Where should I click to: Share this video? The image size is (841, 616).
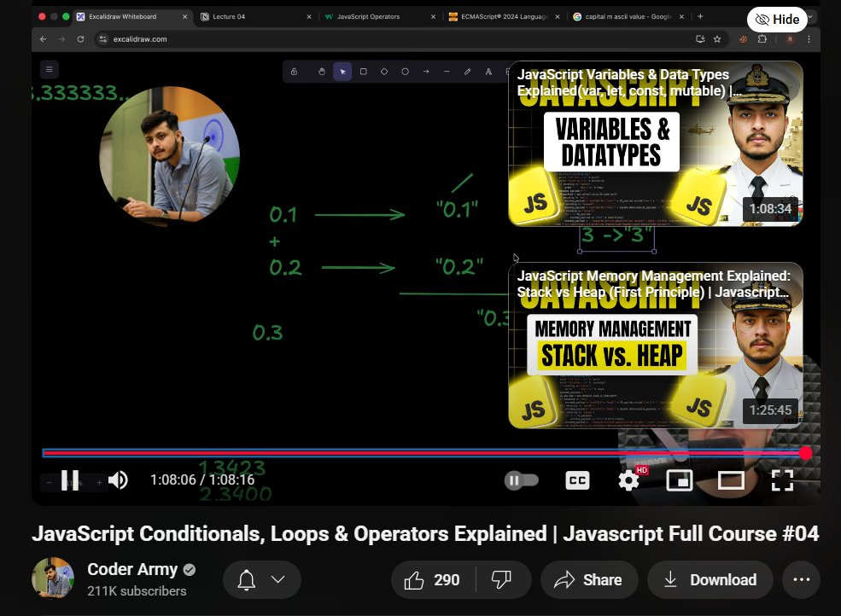[x=588, y=579]
